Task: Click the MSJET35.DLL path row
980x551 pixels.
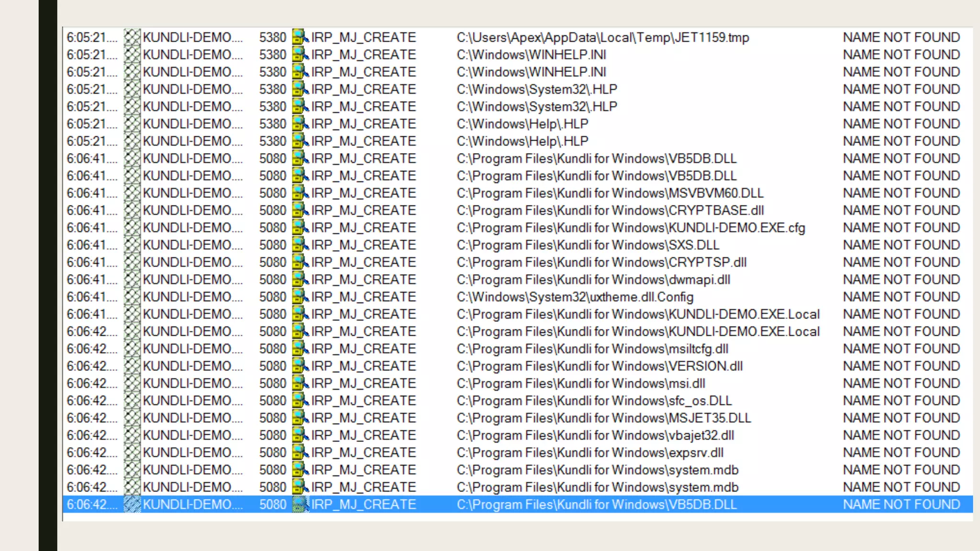Action: [x=603, y=418]
